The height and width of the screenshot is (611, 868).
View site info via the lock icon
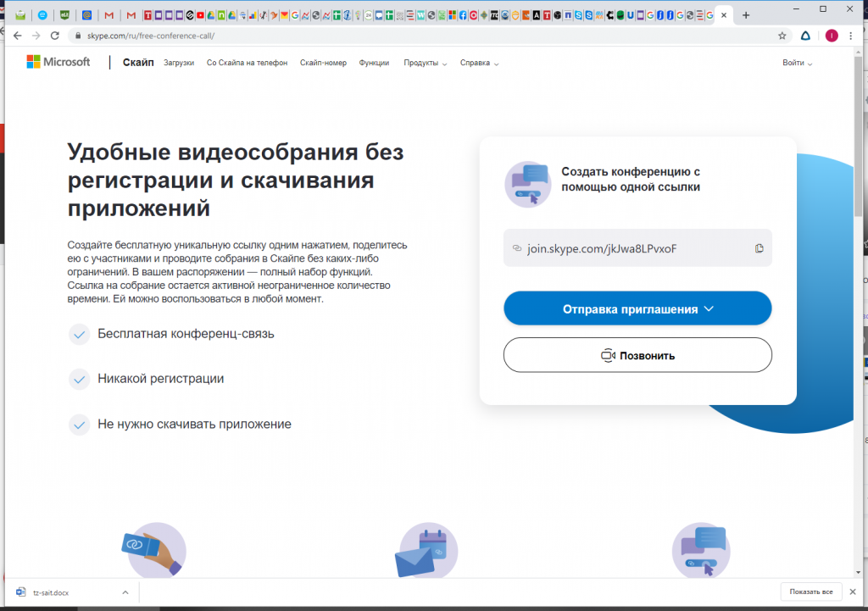coord(77,36)
